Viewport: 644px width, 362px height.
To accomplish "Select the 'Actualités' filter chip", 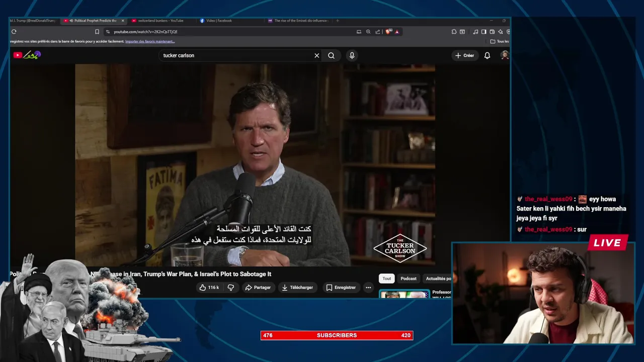I will pyautogui.click(x=438, y=279).
